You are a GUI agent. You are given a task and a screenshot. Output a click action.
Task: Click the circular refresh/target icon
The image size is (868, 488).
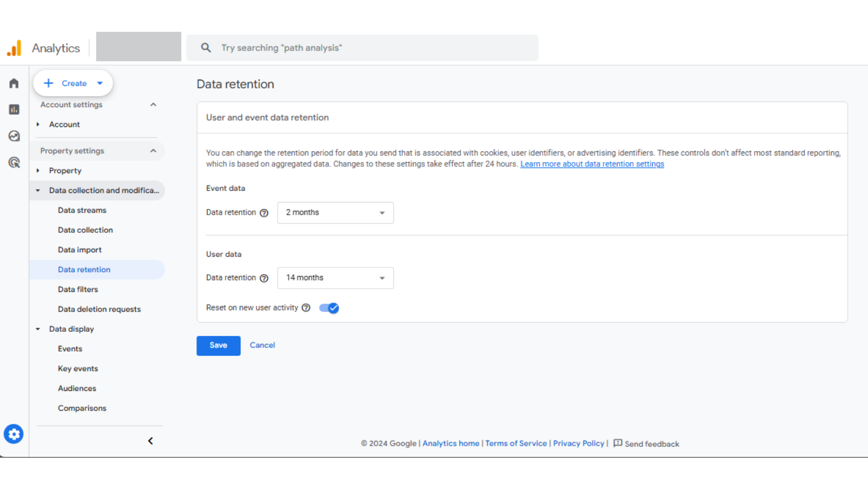point(14,163)
